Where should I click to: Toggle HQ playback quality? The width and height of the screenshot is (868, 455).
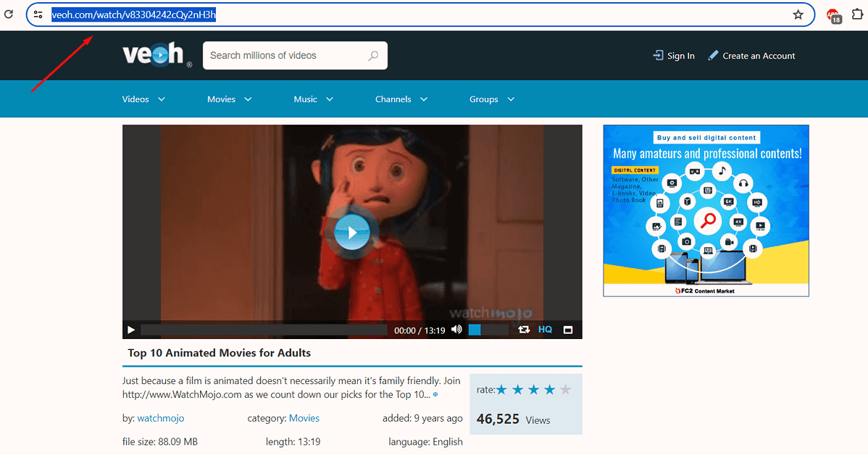[546, 330]
